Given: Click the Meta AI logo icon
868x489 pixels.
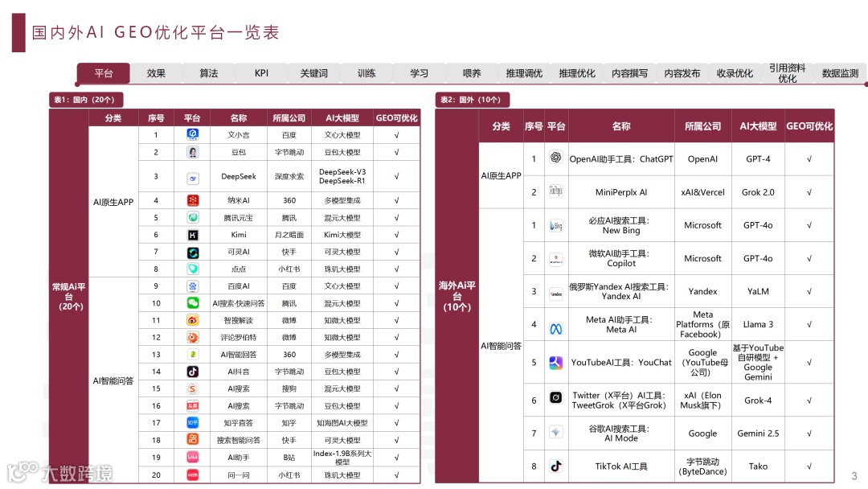Looking at the screenshot, I should pyautogui.click(x=556, y=329).
